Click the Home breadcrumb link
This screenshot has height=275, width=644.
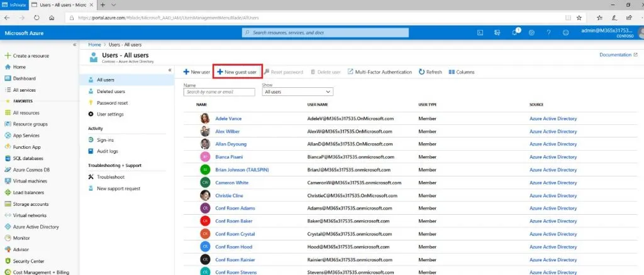tap(94, 44)
